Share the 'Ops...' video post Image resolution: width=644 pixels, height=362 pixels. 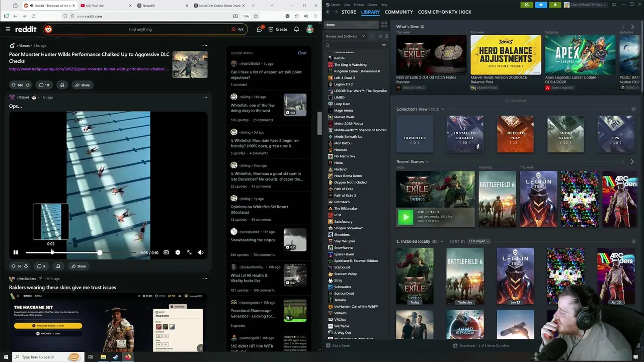78,266
